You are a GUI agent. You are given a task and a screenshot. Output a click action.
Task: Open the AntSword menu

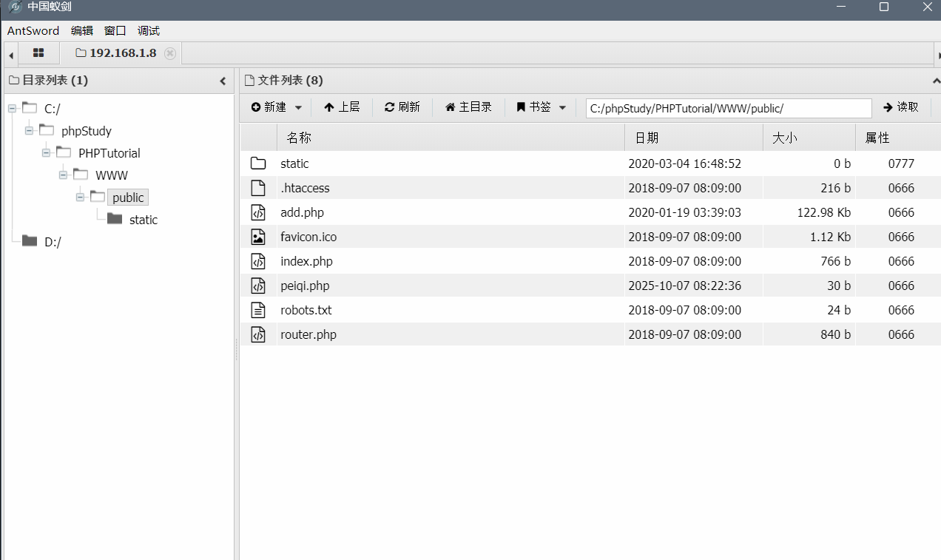pos(33,30)
